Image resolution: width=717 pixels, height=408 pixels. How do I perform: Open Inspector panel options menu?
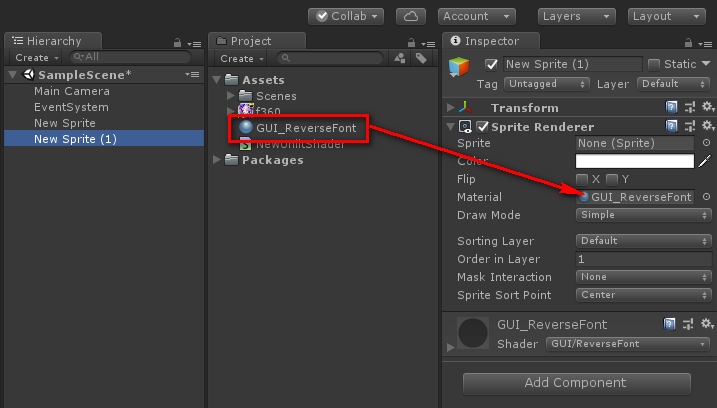coord(705,44)
